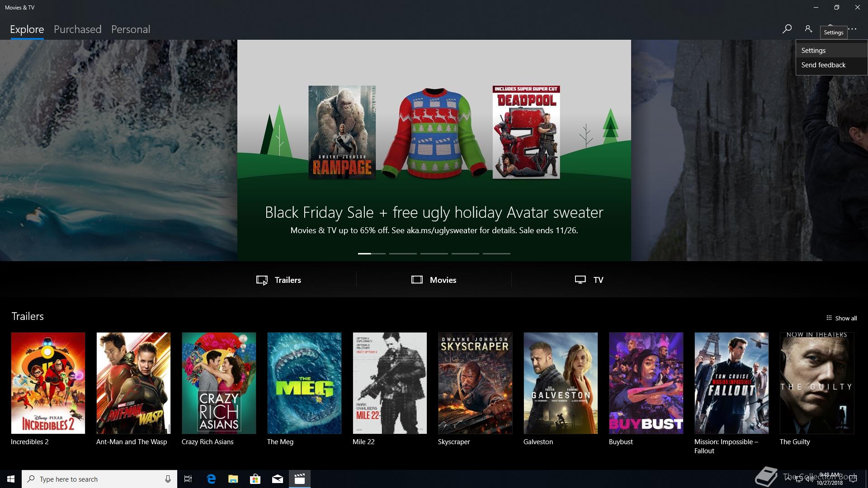Open the Ant-Man and The Wasp poster
This screenshot has height=488, width=868.
(x=133, y=383)
